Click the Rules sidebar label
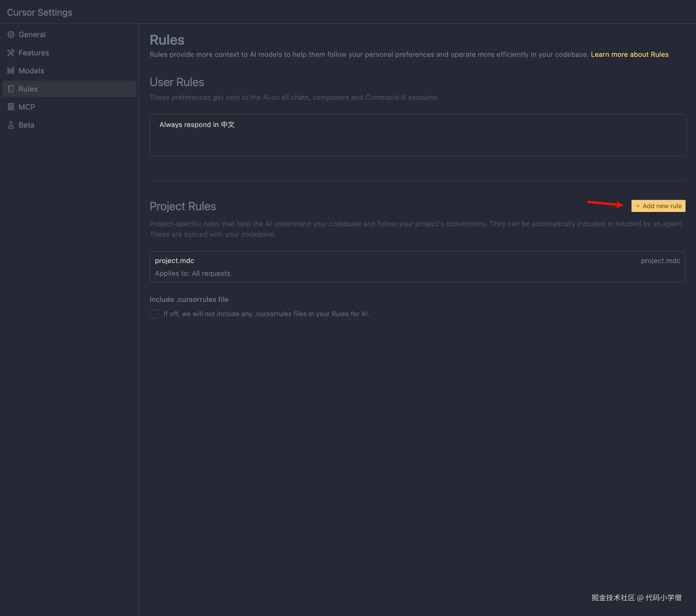 [x=28, y=89]
